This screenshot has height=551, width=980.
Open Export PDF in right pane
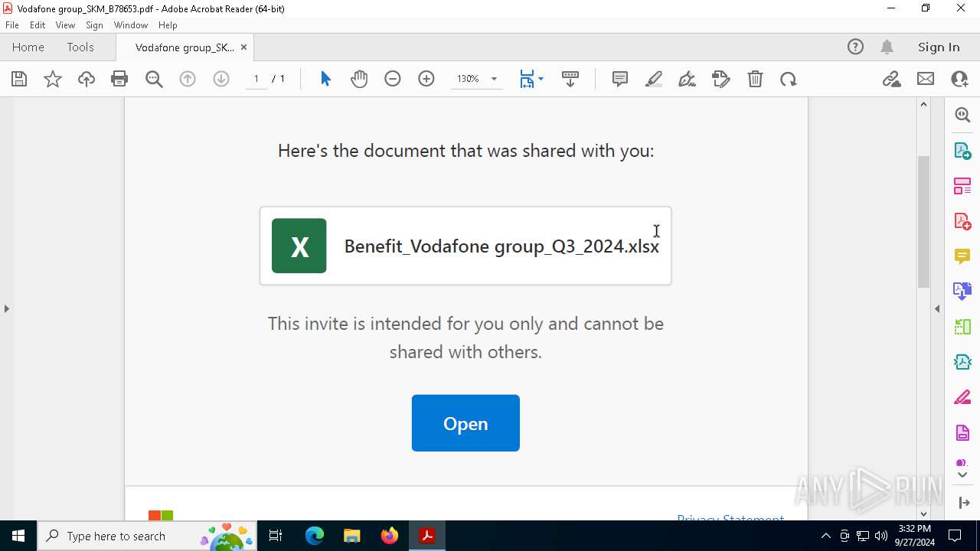(962, 151)
